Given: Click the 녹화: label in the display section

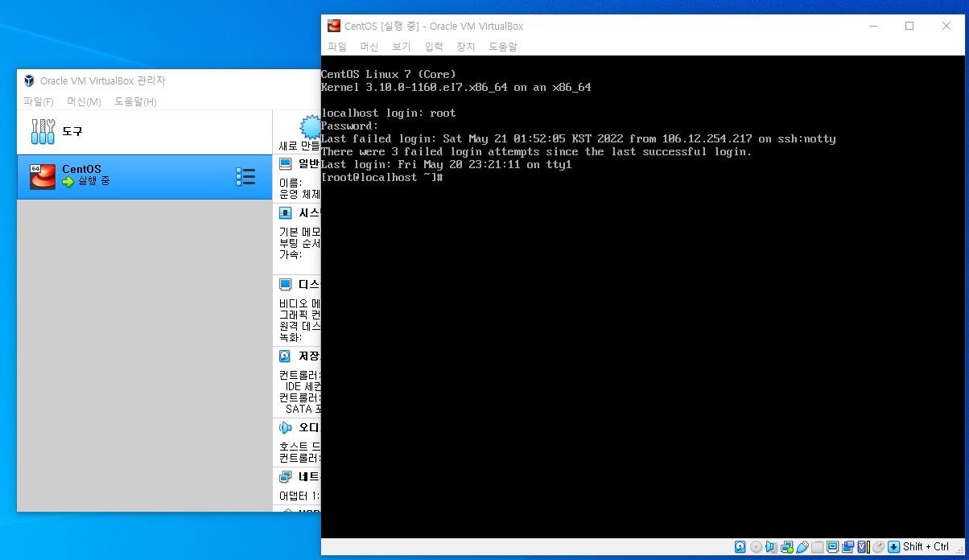Looking at the screenshot, I should (x=291, y=337).
